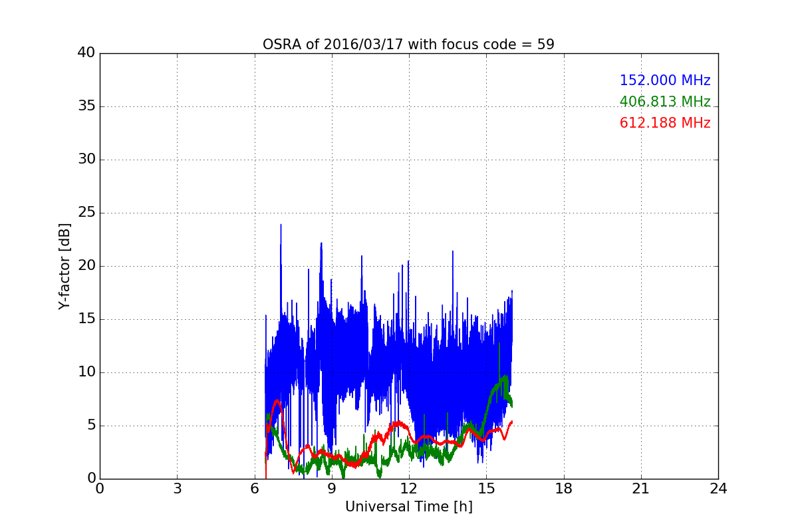The width and height of the screenshot is (798, 532).
Task: Click the x-axis tick value 6
Action: (255, 488)
